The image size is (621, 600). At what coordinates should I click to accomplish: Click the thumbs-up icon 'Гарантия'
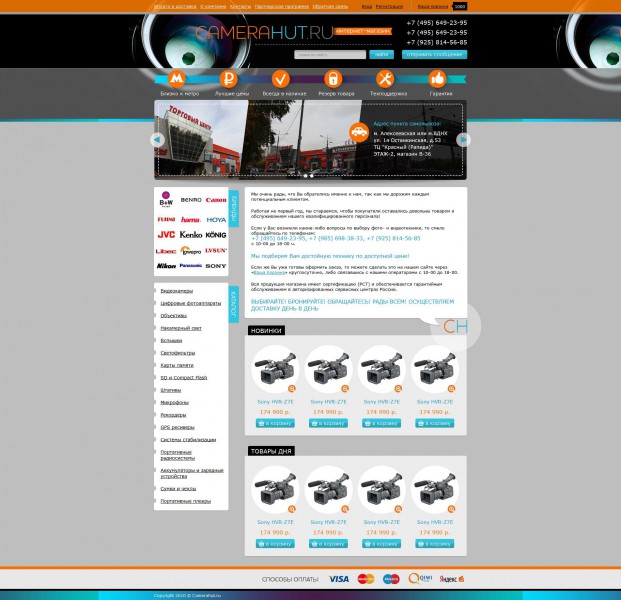click(437, 79)
